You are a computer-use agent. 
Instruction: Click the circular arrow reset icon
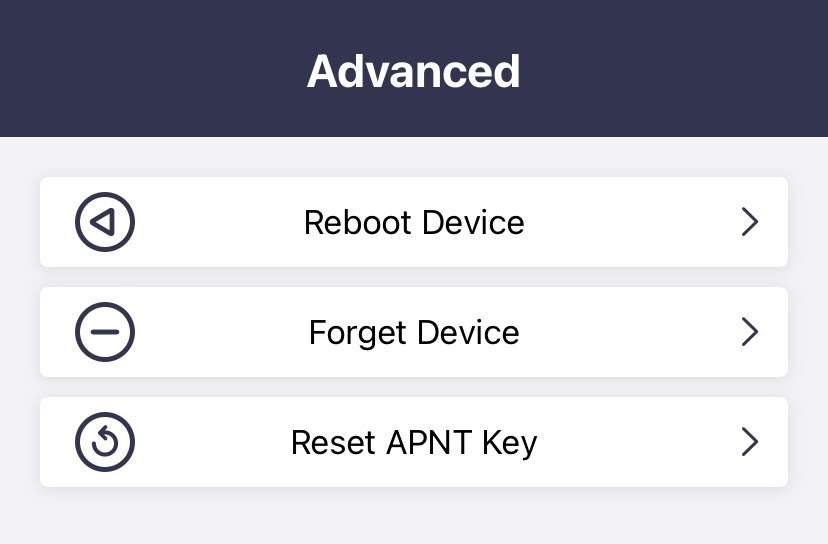point(105,442)
